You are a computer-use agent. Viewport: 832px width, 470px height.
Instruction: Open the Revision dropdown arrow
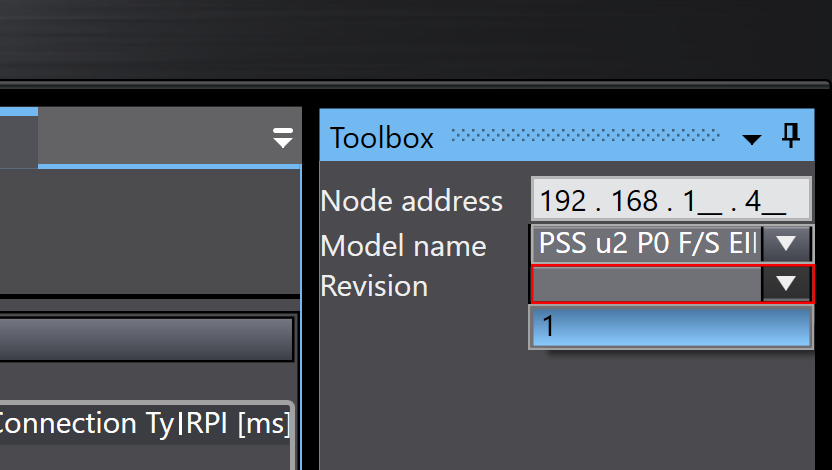(x=786, y=283)
